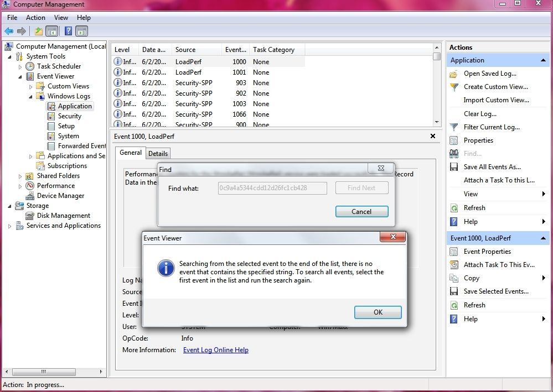The width and height of the screenshot is (553, 392).
Task: Click the blue Help toolbar icon
Action: click(69, 32)
